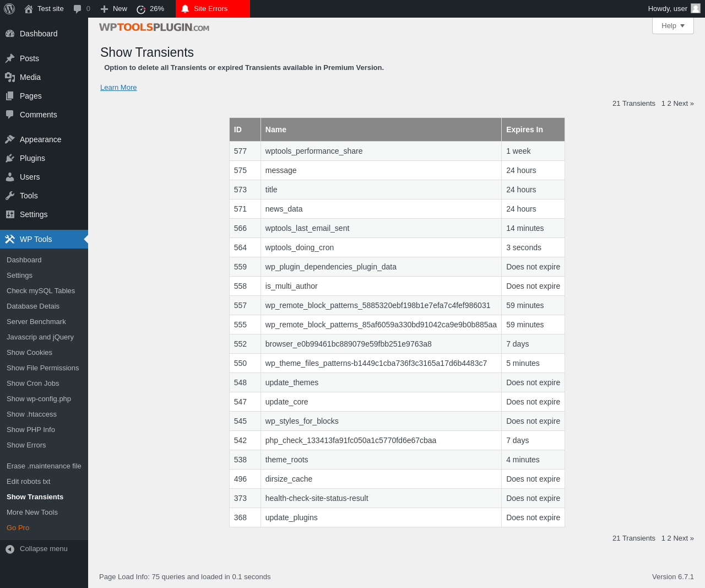This screenshot has height=588, width=705.
Task: Click the Appearance paintbrush icon
Action: click(x=10, y=139)
